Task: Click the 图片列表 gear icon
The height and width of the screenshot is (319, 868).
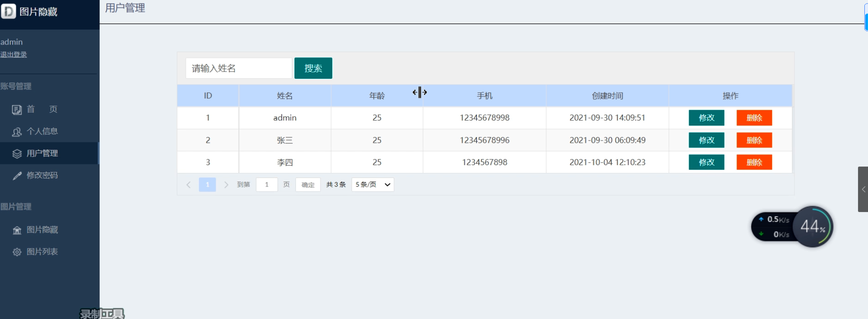Action: tap(17, 252)
